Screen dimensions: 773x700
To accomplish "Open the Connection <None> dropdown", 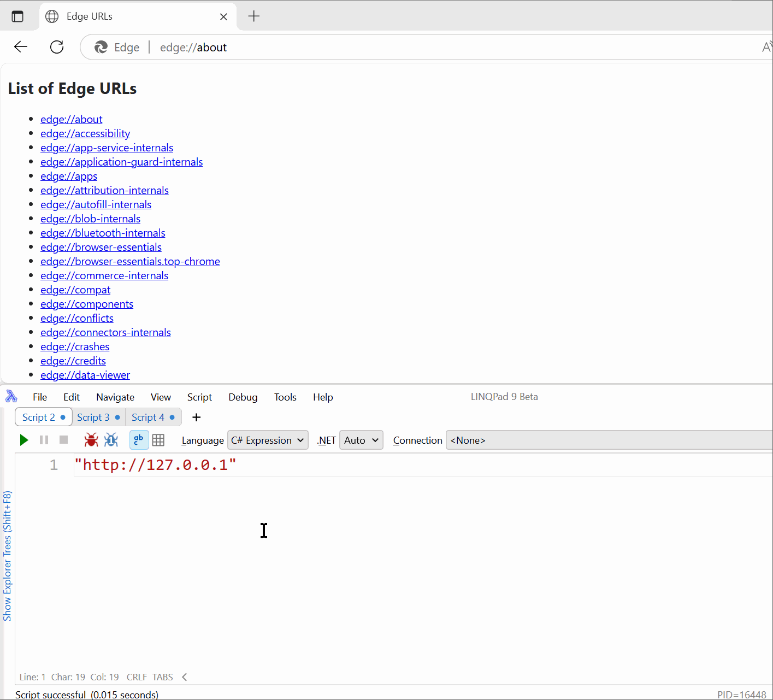I will 609,440.
